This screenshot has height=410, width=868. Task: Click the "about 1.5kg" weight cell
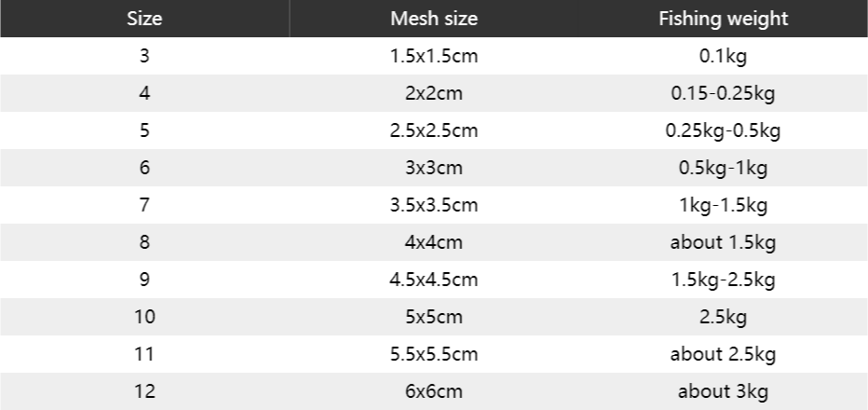click(723, 242)
